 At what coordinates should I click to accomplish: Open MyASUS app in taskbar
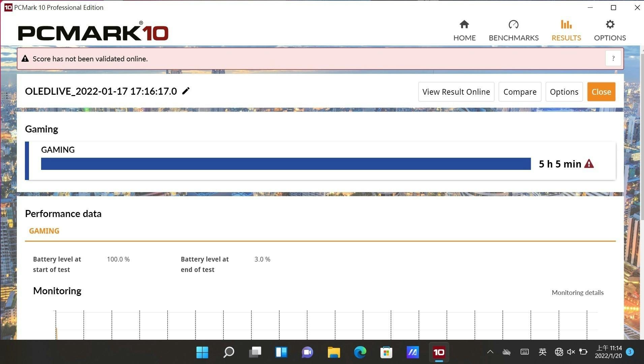click(x=412, y=352)
